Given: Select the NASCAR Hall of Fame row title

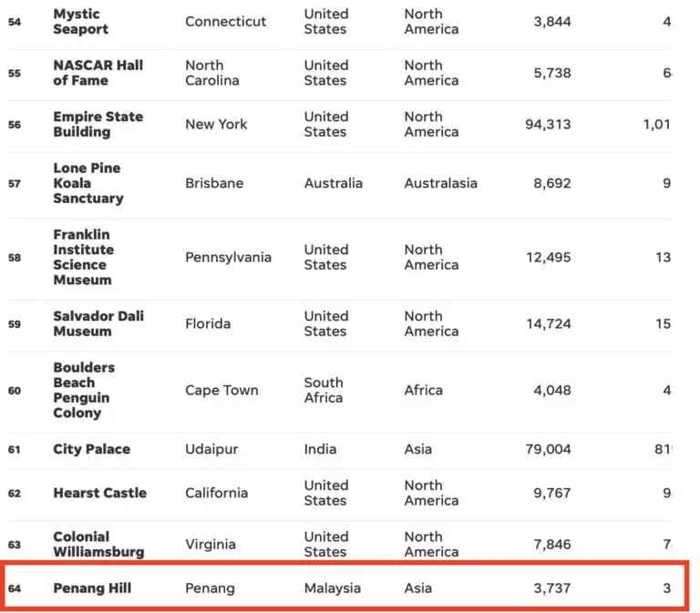Looking at the screenshot, I should pos(98,73).
